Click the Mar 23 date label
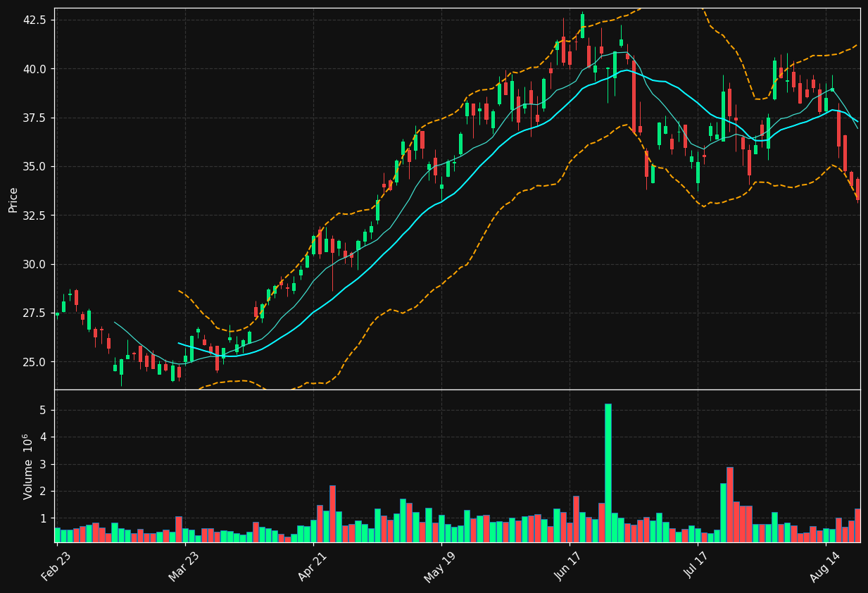The height and width of the screenshot is (593, 868). tap(184, 567)
